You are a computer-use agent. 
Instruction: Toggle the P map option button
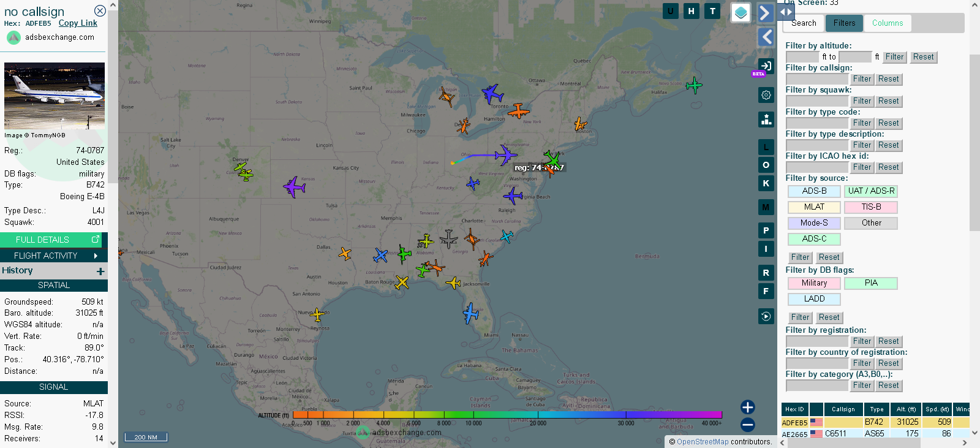tap(766, 230)
